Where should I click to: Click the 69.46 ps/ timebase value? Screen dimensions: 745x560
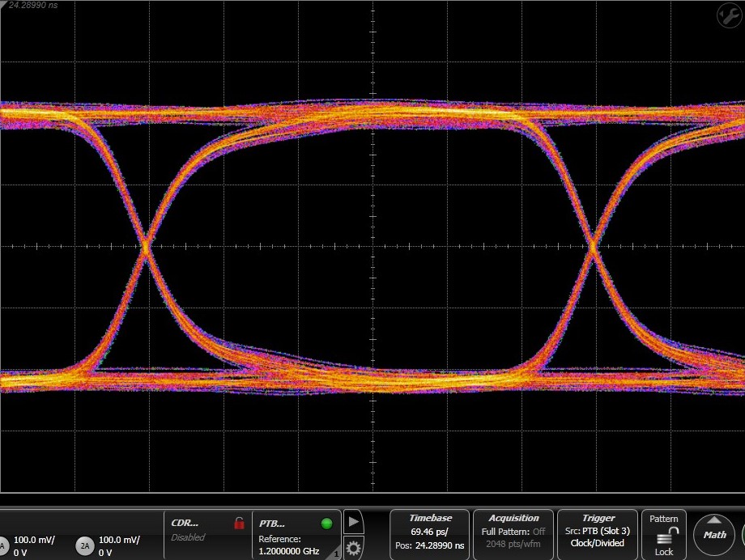[429, 531]
